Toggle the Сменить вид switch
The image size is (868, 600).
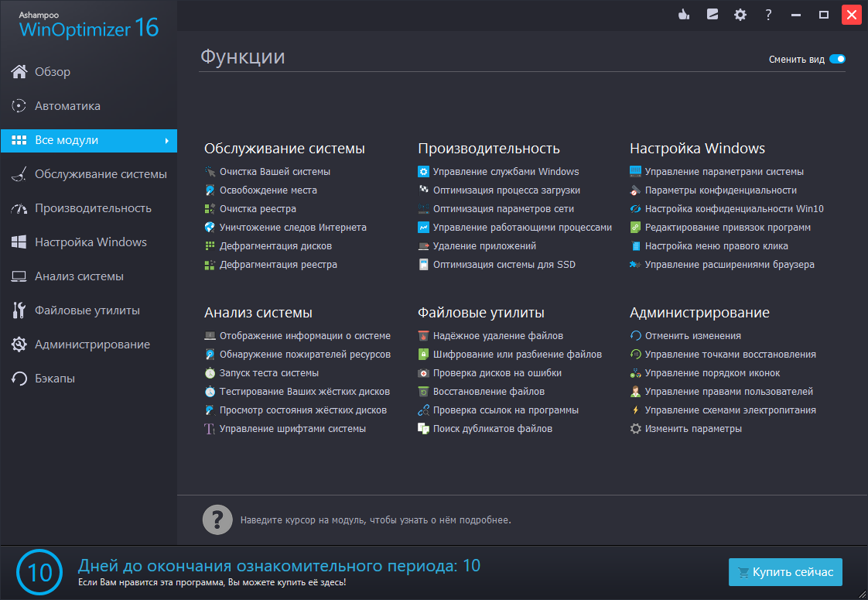(x=837, y=60)
